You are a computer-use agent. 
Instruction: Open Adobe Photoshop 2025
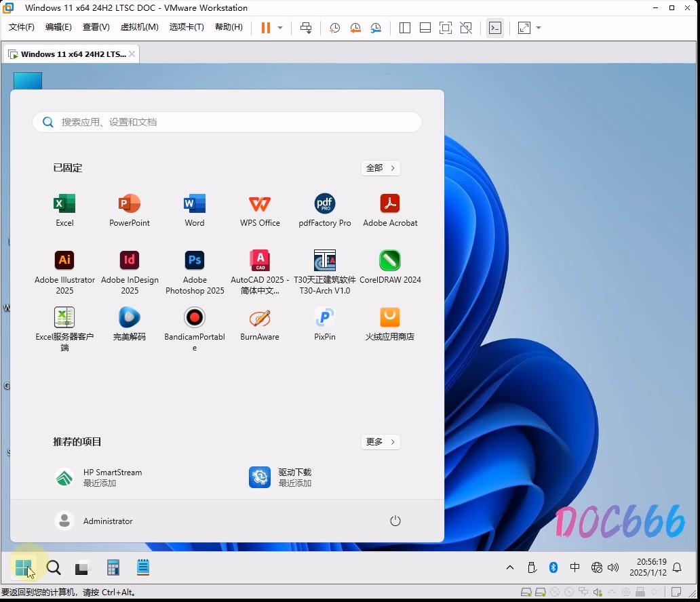click(x=195, y=273)
